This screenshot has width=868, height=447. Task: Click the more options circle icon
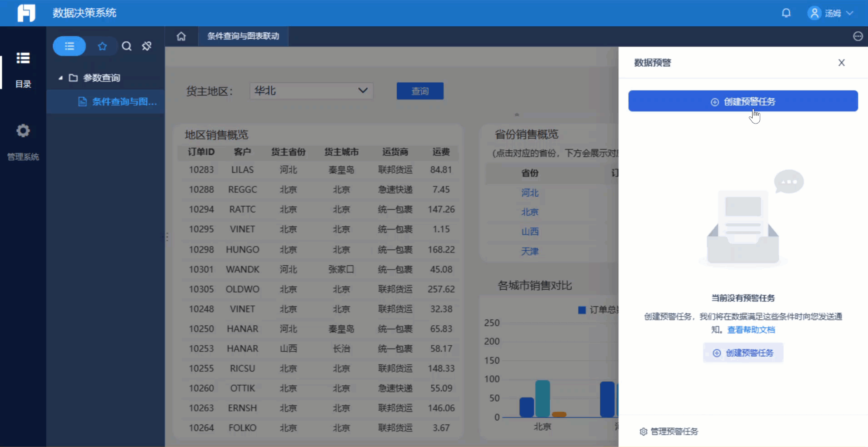(858, 36)
